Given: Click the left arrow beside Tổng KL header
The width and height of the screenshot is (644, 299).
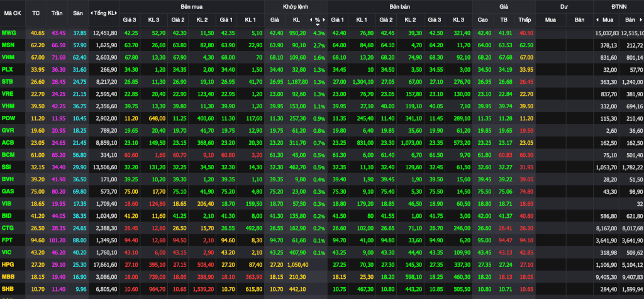Looking at the screenshot, I should coord(92,13).
